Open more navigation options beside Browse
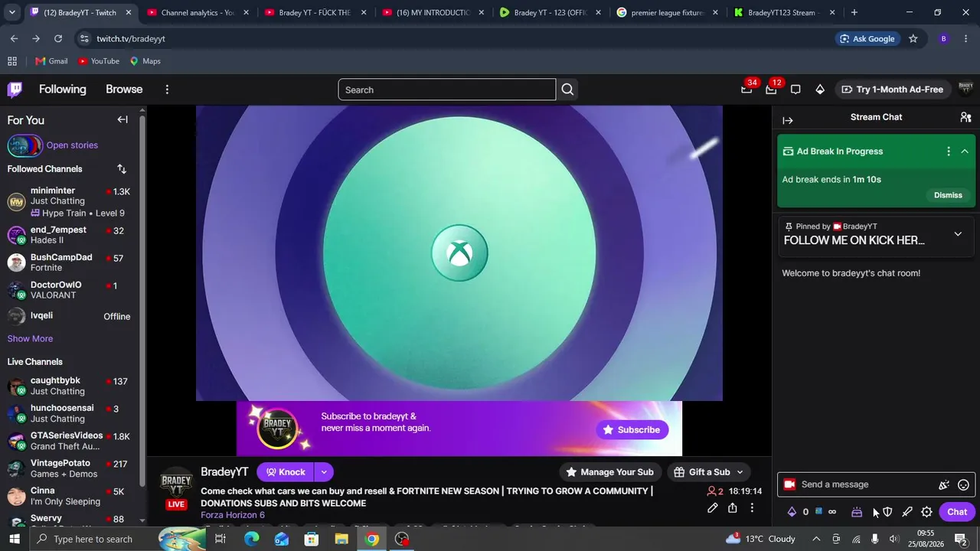980x551 pixels. [167, 90]
